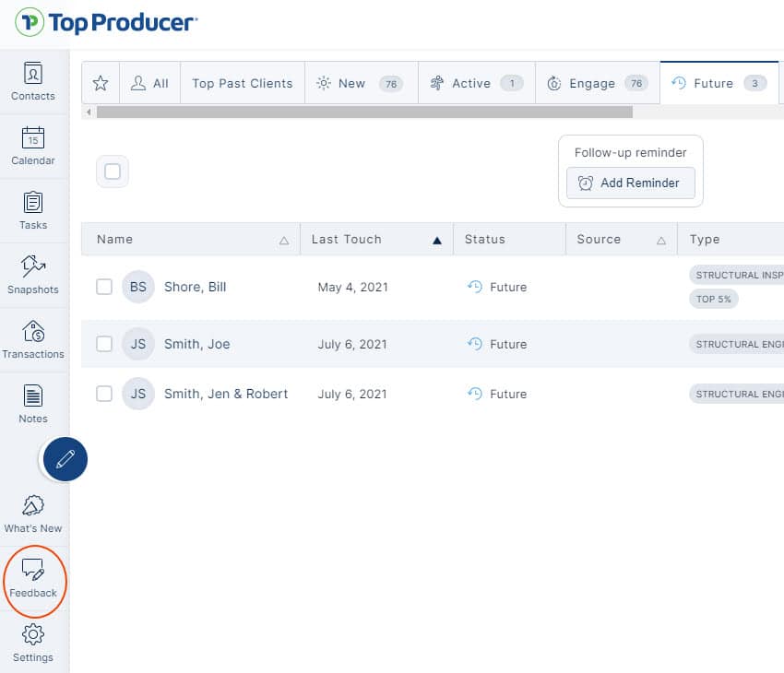Select the checkbox for Shore, Bill
This screenshot has width=784, height=673.
(104, 287)
